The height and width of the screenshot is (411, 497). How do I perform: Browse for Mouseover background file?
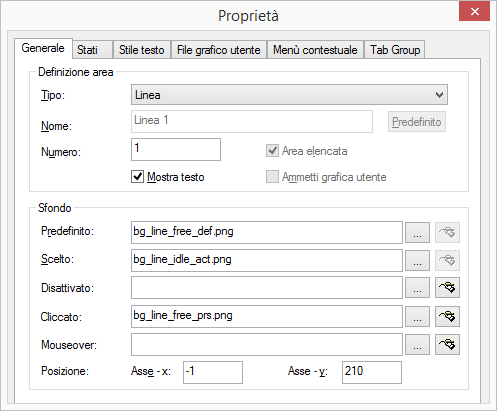tap(417, 344)
